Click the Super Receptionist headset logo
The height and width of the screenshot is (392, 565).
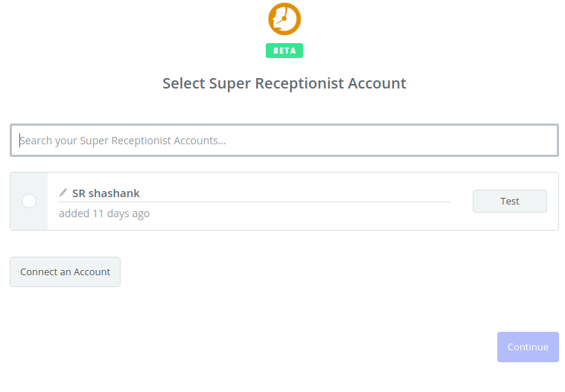pyautogui.click(x=284, y=19)
